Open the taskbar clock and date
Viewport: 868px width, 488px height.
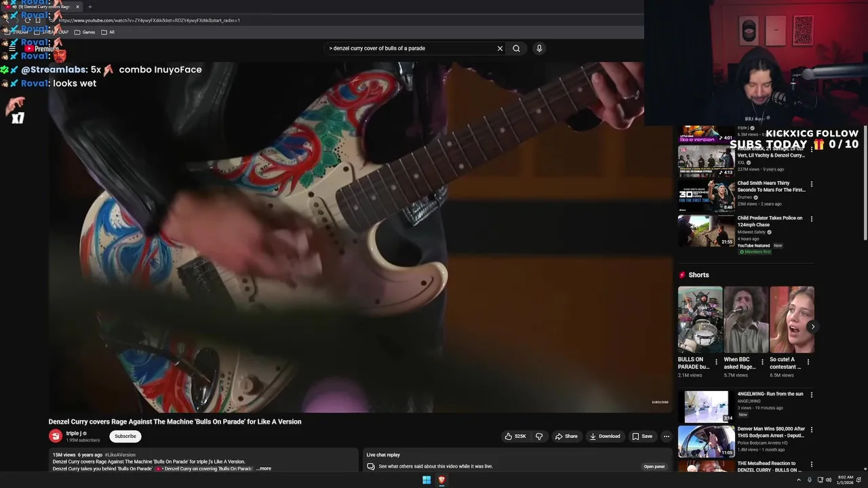845,480
